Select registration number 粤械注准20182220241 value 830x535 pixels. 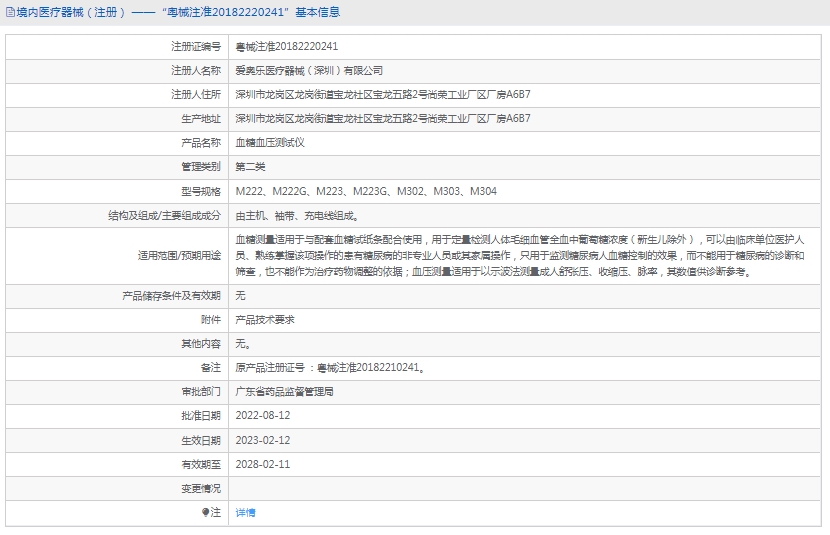[286, 47]
